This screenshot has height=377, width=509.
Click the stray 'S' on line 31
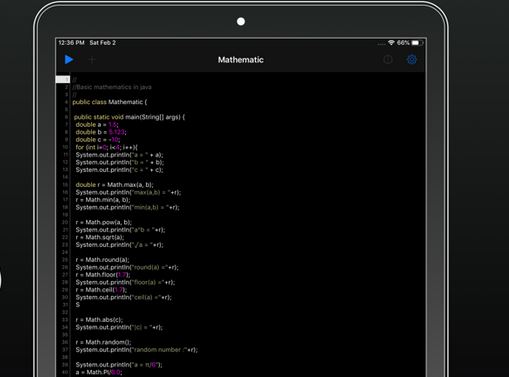tap(78, 305)
